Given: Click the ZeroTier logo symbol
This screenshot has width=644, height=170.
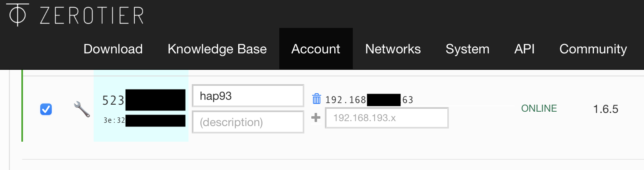Looking at the screenshot, I should [x=17, y=15].
